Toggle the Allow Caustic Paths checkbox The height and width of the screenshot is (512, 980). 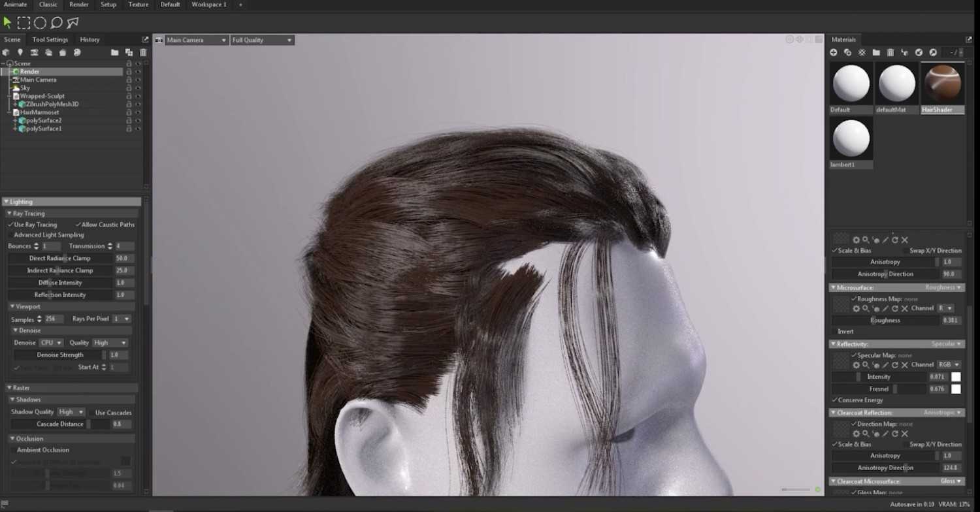(x=78, y=225)
